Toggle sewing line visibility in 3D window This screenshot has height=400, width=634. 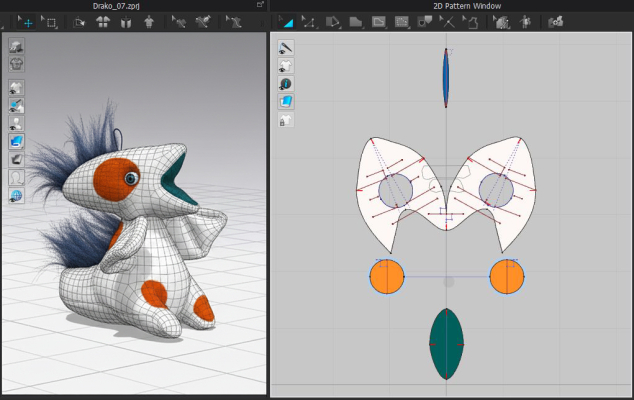click(17, 106)
